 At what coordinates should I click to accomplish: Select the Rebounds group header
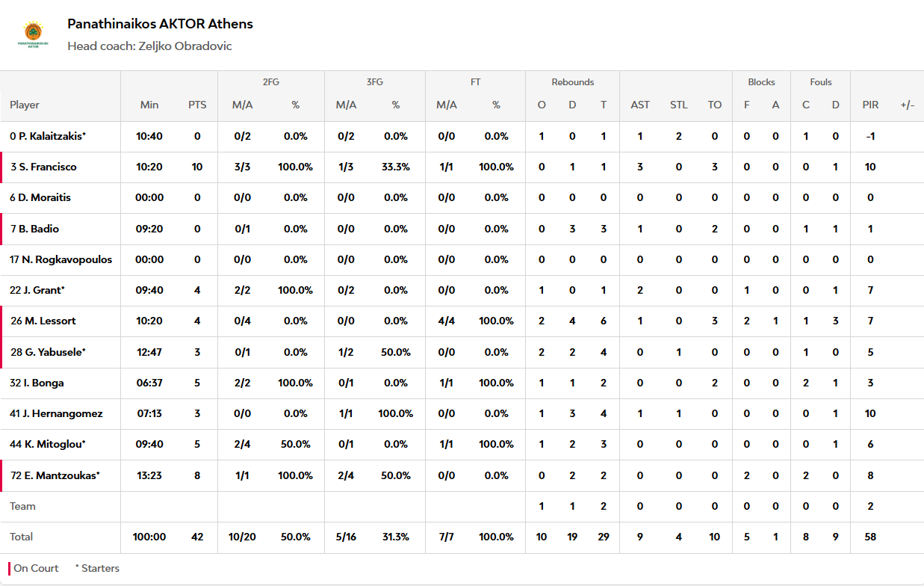pos(573,82)
